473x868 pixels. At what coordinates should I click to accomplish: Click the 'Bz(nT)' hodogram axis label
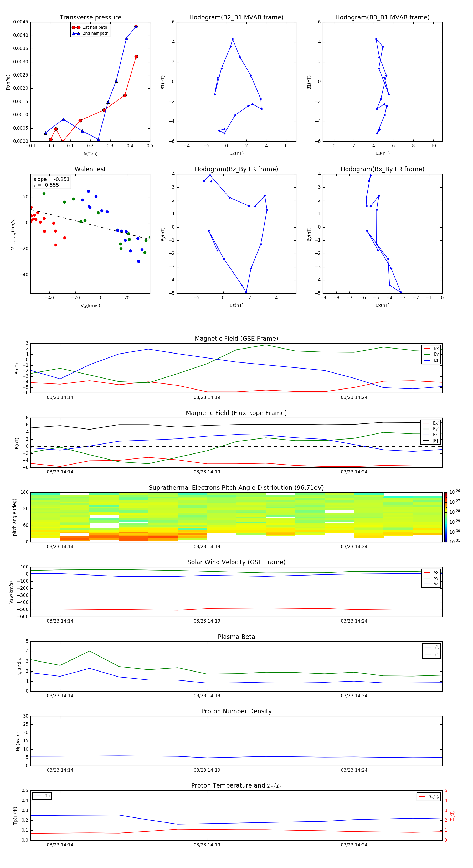236,306
